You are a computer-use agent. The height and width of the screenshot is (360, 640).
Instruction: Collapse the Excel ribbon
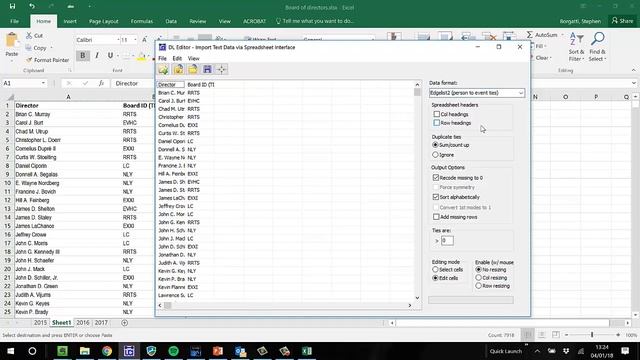coord(633,70)
